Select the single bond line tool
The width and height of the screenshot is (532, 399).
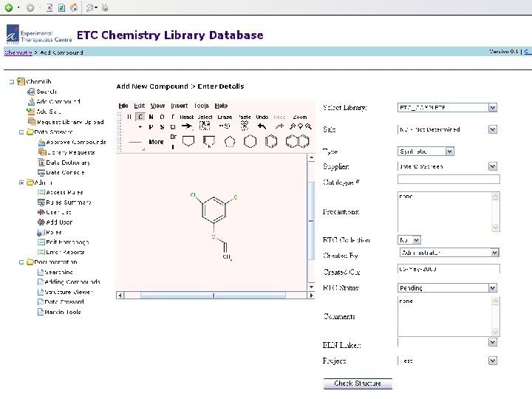coord(135,142)
